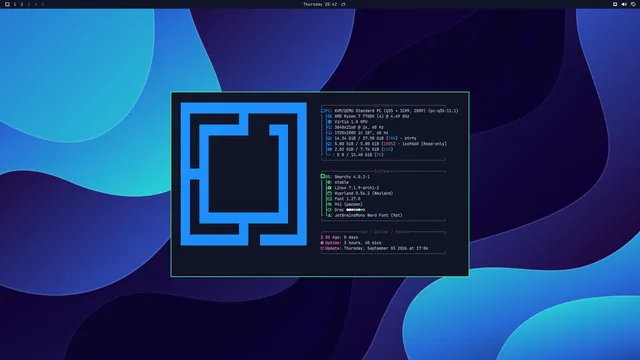Click the window manager icon next to Hyprland
This screenshot has height=360, width=640.
coord(329,193)
